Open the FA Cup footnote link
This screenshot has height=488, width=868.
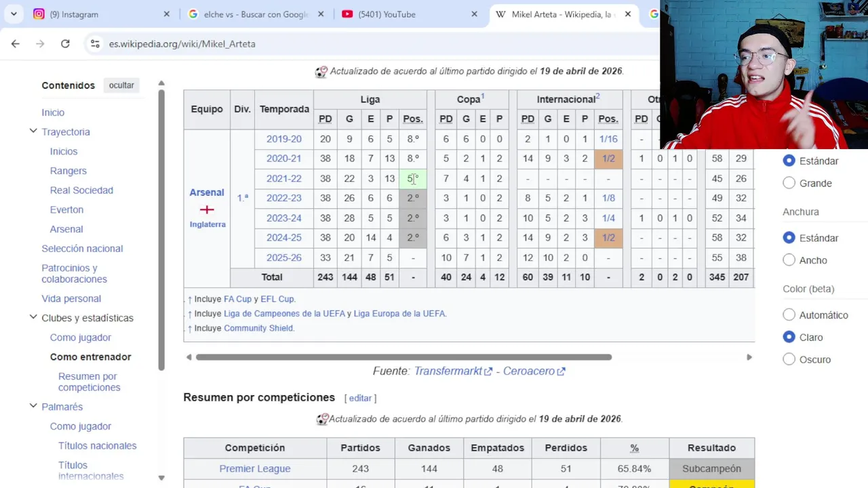pos(237,299)
